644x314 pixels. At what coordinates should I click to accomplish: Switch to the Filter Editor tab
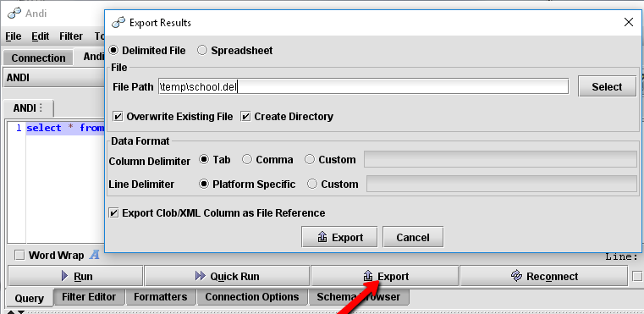89,297
